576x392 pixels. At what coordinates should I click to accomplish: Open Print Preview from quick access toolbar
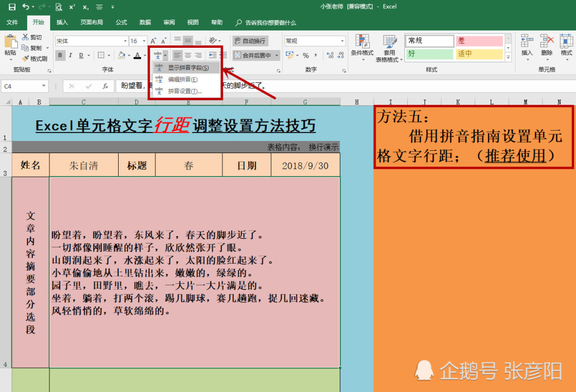pos(59,6)
